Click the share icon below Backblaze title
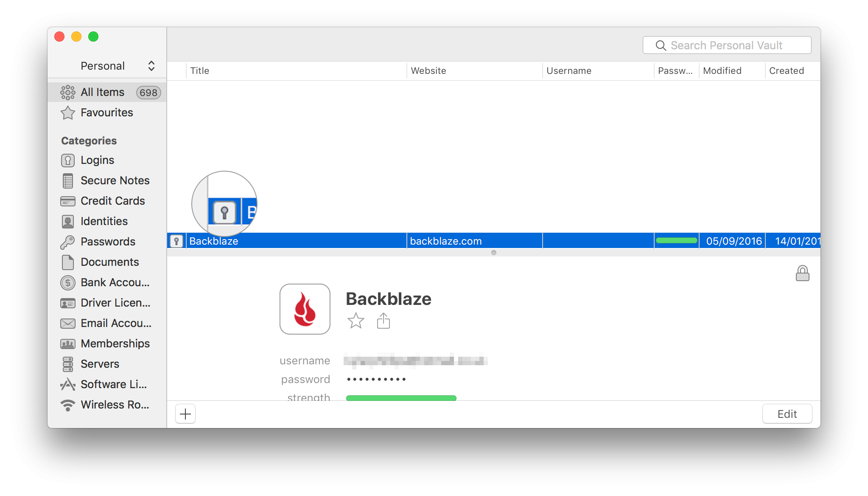Screen dimensions: 868x496 click(x=383, y=321)
